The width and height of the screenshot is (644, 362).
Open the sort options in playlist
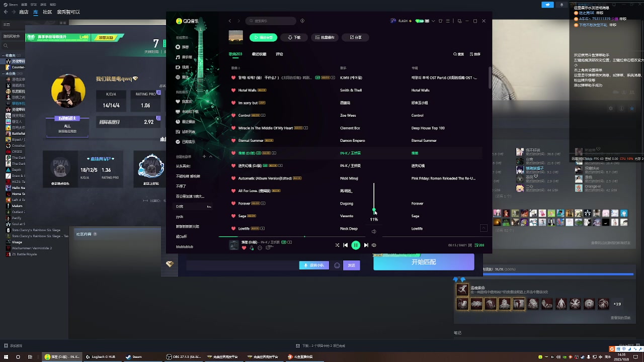(x=475, y=54)
